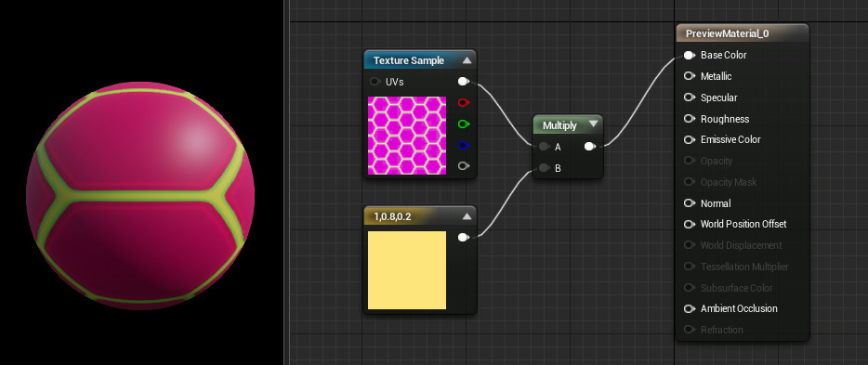Screen dimensions: 868x365
Task: Click the disabled Opacity Mask pin
Action: point(690,182)
